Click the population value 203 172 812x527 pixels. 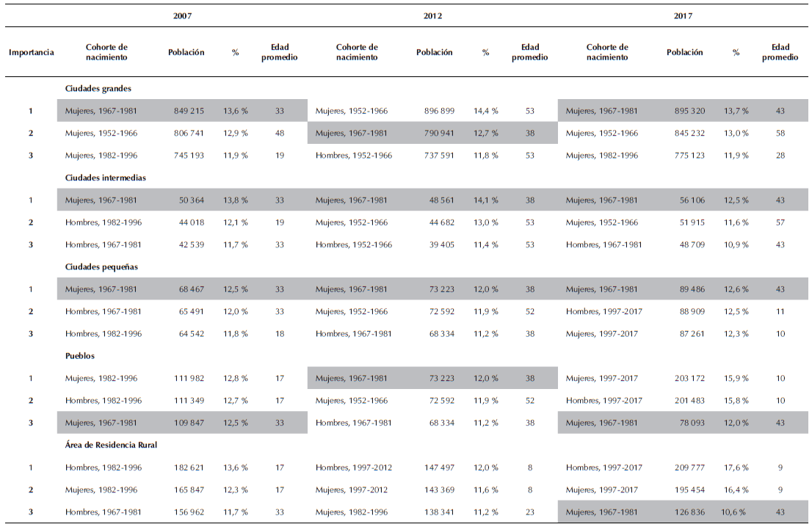[689, 379]
